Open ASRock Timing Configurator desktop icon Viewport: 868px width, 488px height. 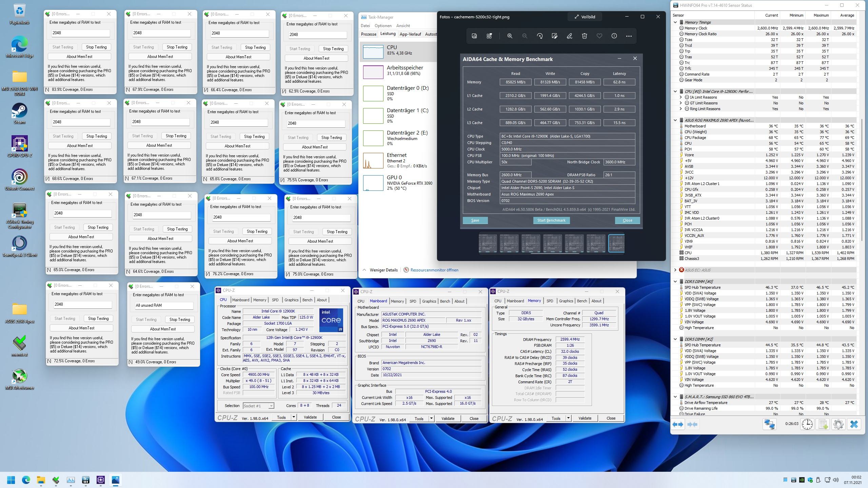coord(19,216)
